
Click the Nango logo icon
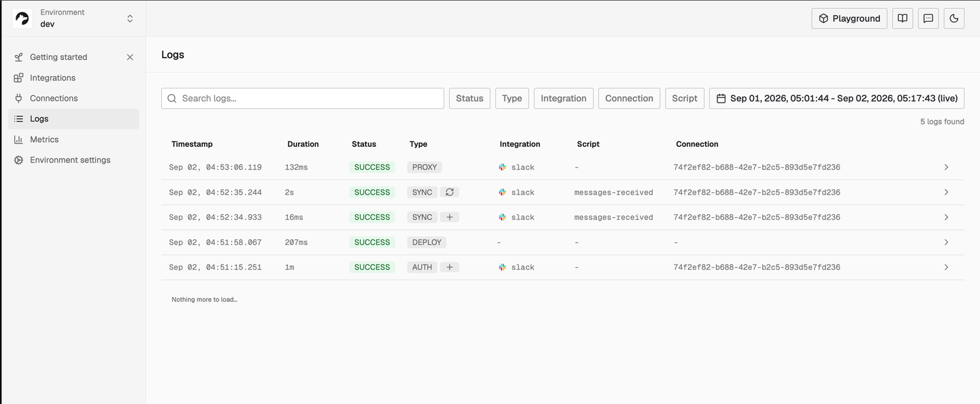(22, 18)
